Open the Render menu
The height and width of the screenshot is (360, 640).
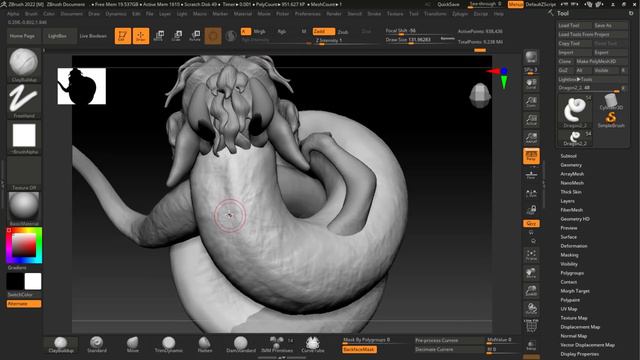pos(334,14)
